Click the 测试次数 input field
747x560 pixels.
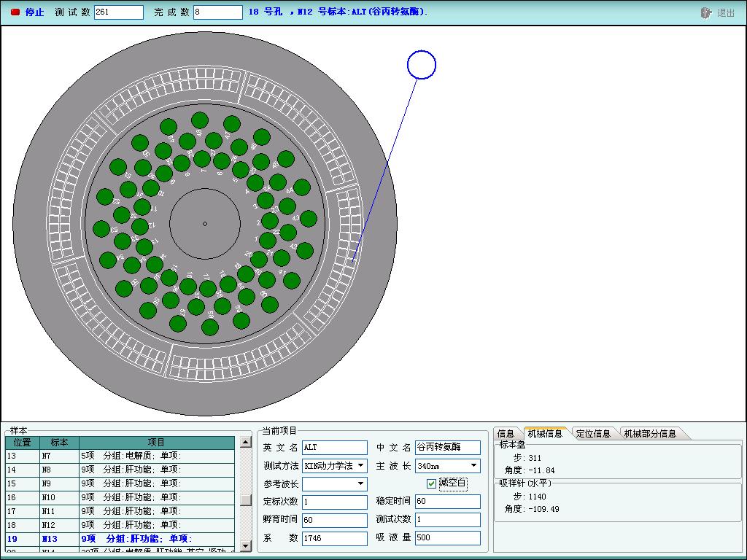pyautogui.click(x=447, y=519)
